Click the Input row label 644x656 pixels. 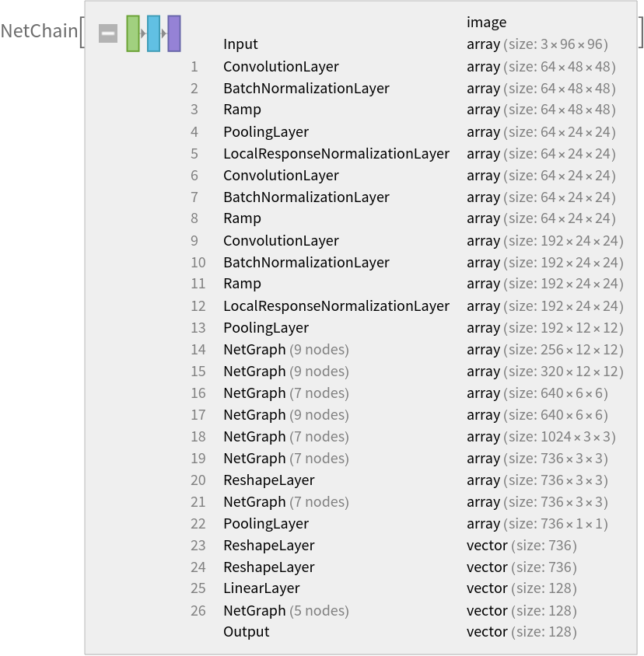pyautogui.click(x=240, y=45)
